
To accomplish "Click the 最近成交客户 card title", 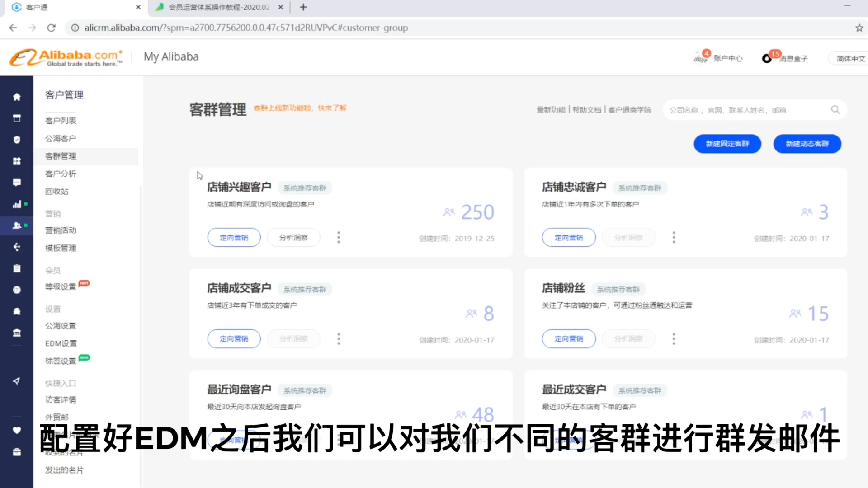I will 574,389.
